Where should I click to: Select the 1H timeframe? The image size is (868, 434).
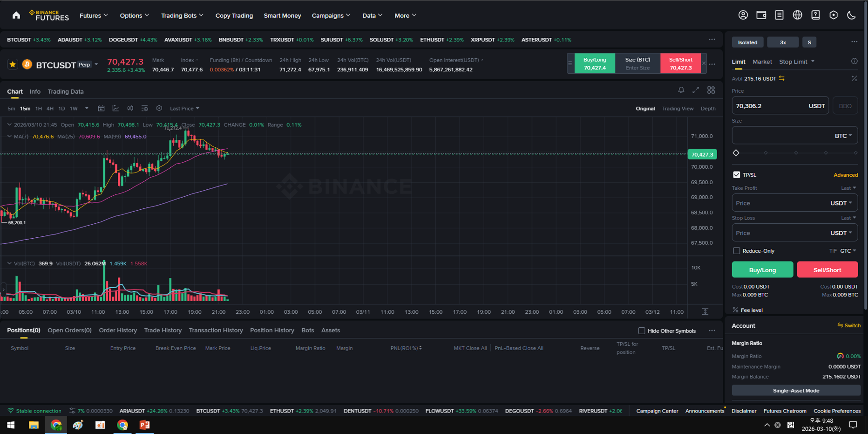(x=39, y=109)
